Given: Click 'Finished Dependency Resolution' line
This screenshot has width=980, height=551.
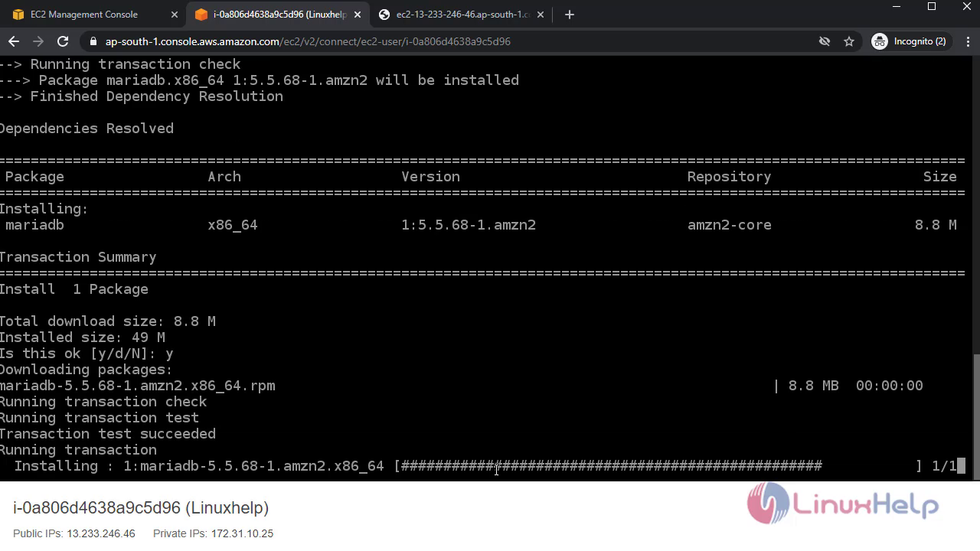Looking at the screenshot, I should coord(156,96).
